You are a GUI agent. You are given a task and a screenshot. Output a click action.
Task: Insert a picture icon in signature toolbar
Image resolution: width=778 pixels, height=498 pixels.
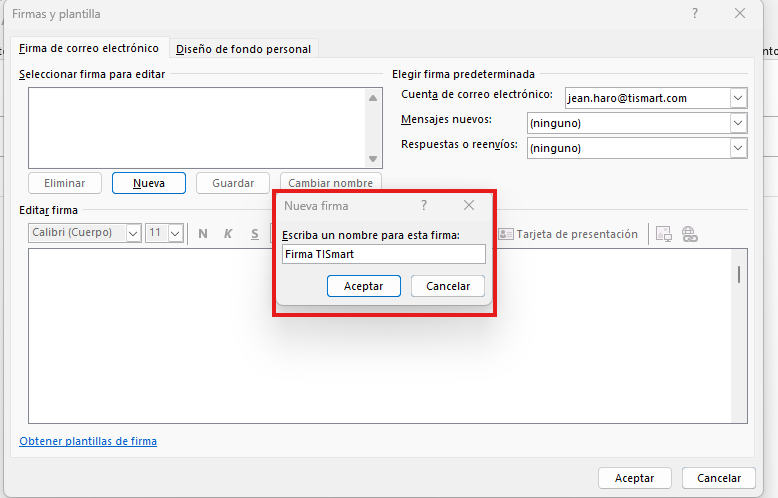coord(663,234)
